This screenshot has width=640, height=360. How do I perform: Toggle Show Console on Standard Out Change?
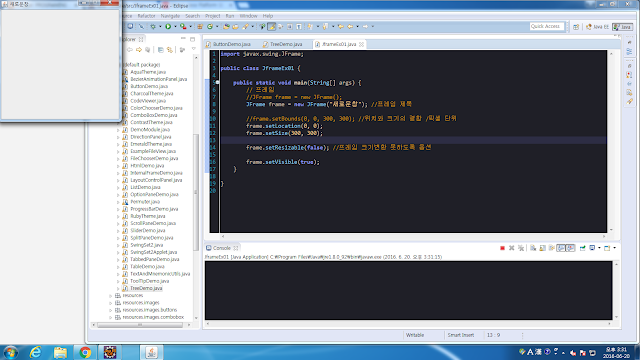click(561, 248)
